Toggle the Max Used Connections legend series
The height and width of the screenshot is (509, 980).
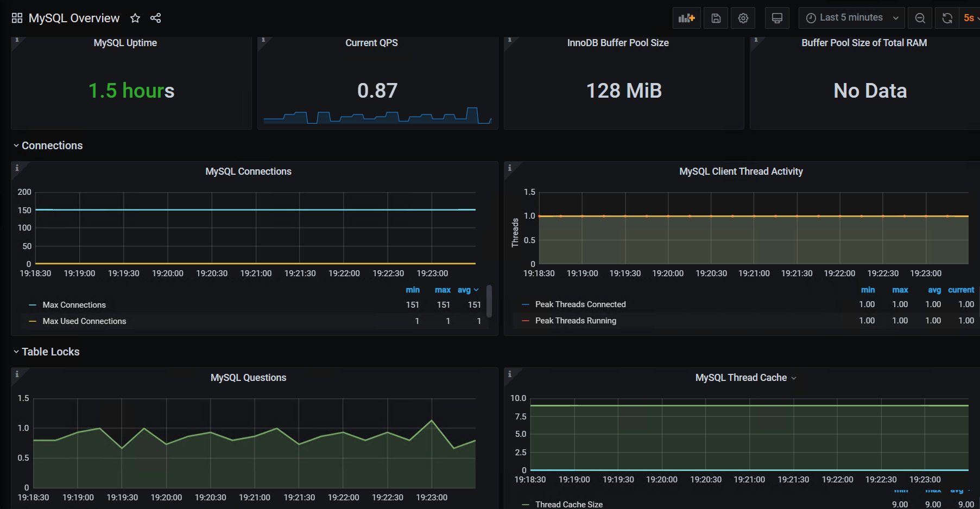84,321
